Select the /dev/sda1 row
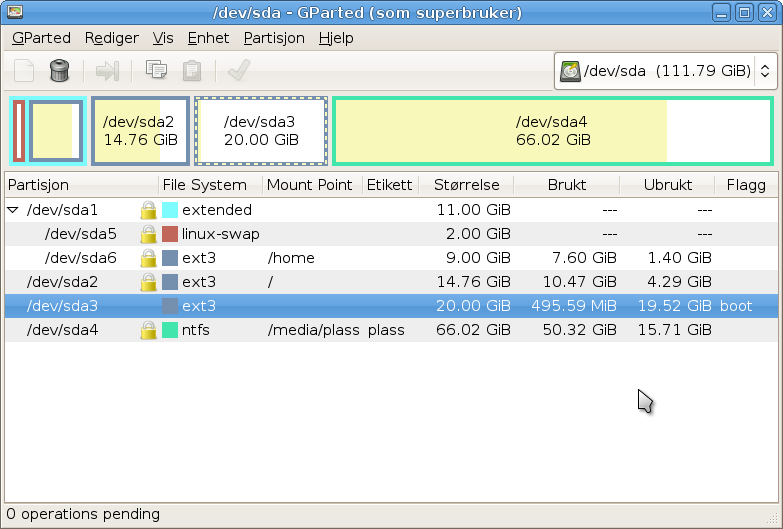783x529 pixels. click(x=392, y=210)
